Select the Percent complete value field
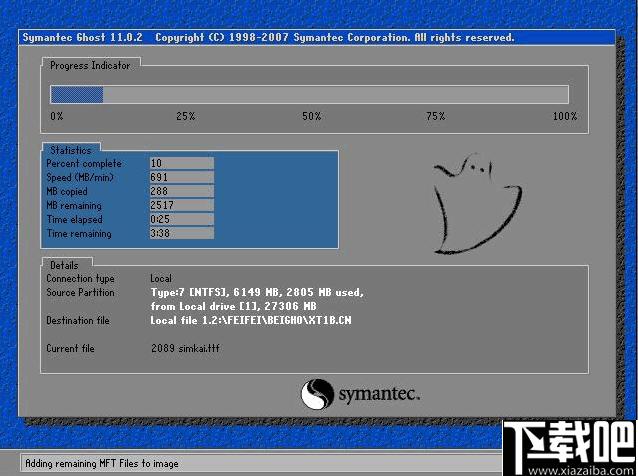The image size is (638, 476). (181, 163)
